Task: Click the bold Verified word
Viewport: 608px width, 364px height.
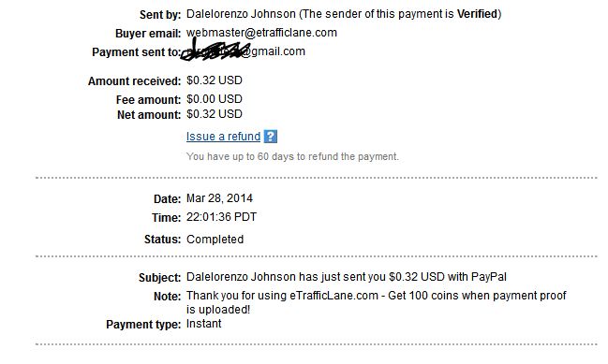Action: click(x=477, y=14)
